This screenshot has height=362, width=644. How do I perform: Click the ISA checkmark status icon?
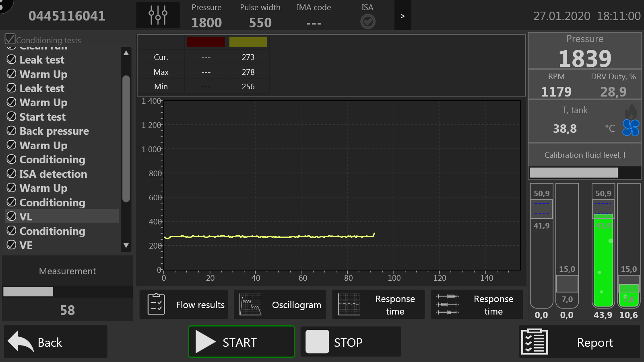(x=367, y=21)
